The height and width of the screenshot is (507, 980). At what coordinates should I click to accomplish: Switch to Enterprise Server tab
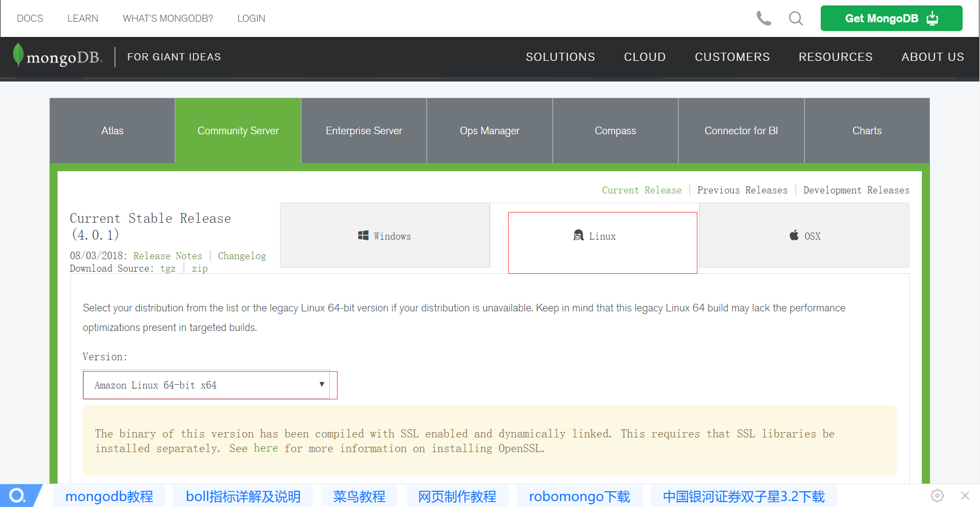[364, 130]
